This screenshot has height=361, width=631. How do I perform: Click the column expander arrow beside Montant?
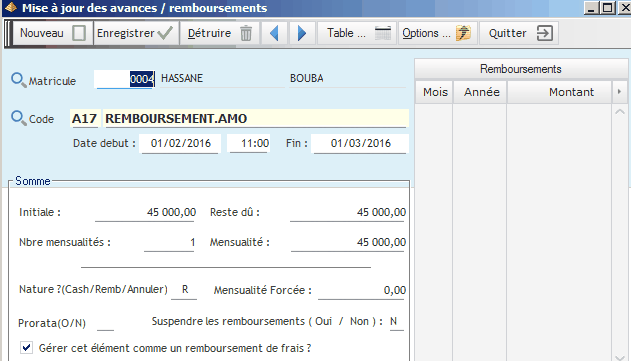click(x=619, y=92)
